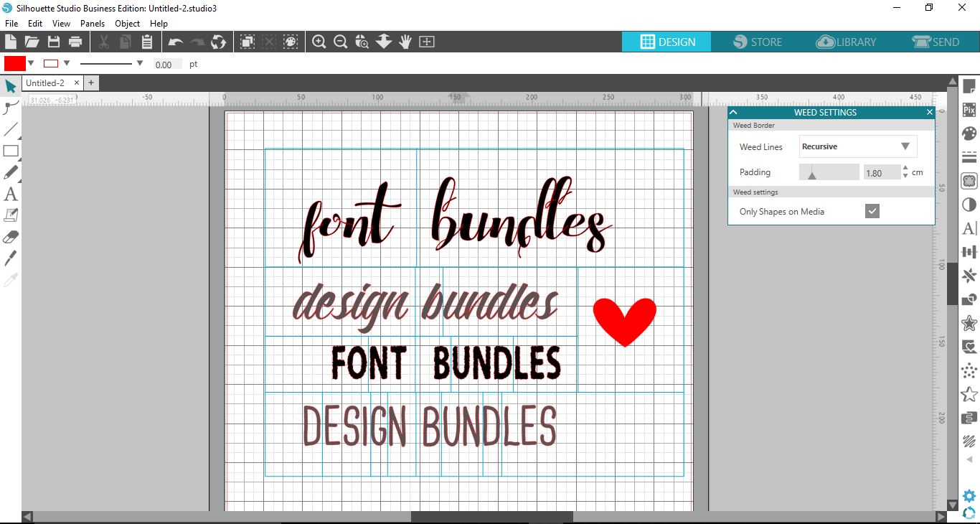Close the Untitled-2 document tab
Viewport: 980px width, 524px height.
[77, 83]
